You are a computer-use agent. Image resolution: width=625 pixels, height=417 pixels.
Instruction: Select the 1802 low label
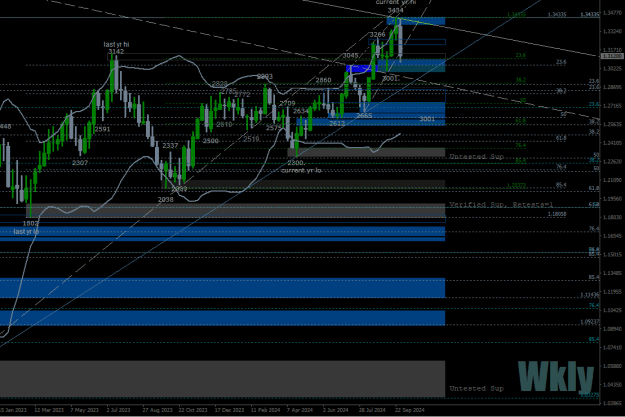pyautogui.click(x=31, y=224)
